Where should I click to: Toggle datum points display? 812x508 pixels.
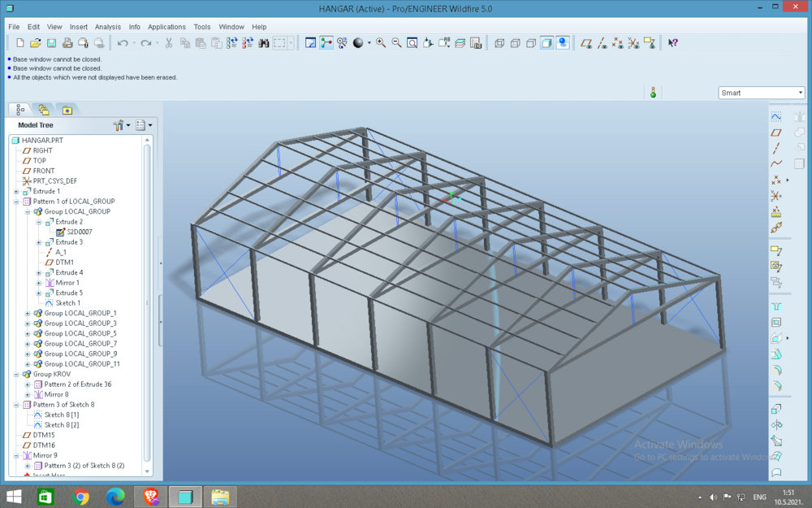coord(617,43)
